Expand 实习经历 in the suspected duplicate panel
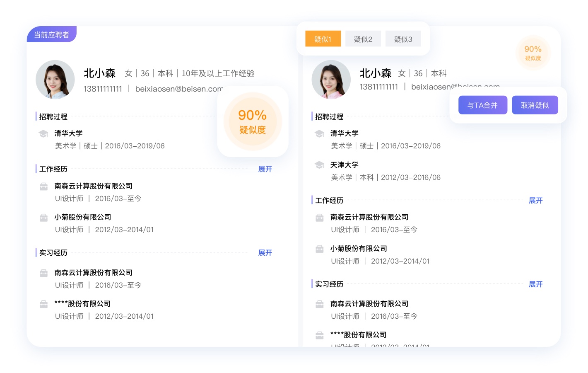 click(535, 284)
